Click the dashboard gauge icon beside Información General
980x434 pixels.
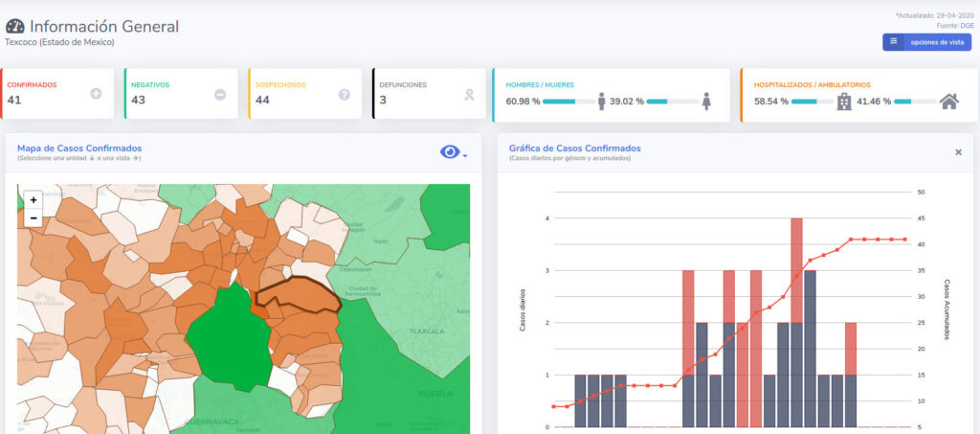coord(15,27)
